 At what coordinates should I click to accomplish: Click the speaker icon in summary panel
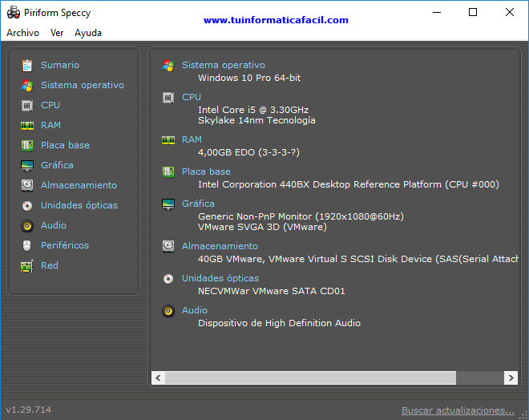click(x=168, y=311)
